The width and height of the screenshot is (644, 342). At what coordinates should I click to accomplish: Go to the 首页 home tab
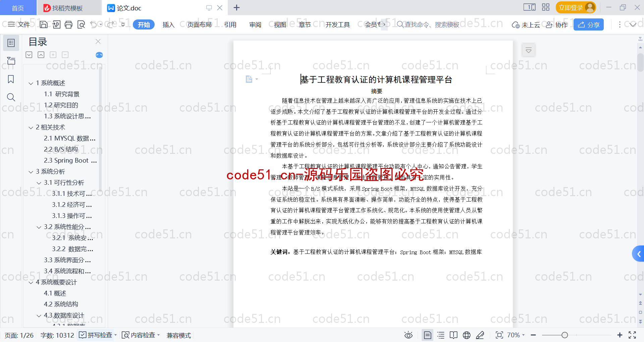18,8
